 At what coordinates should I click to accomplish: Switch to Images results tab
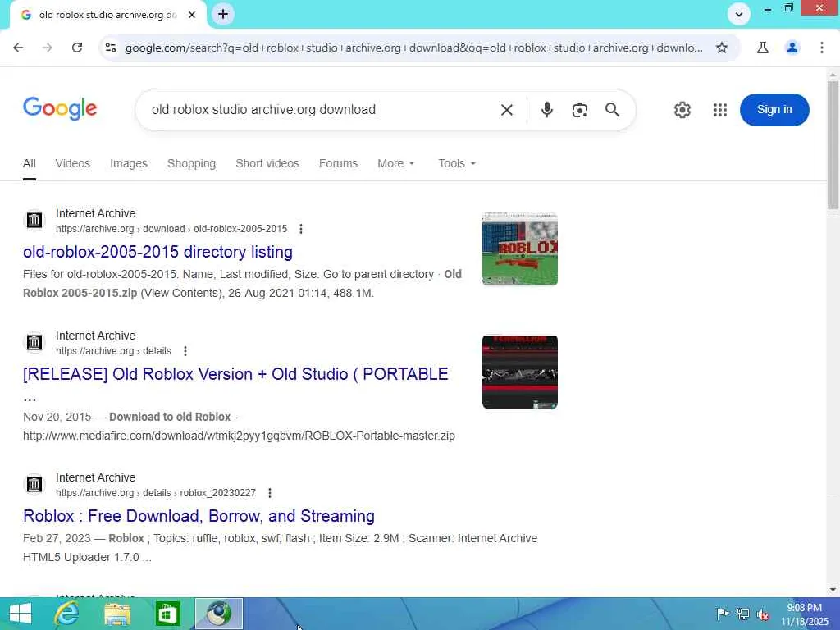[129, 163]
